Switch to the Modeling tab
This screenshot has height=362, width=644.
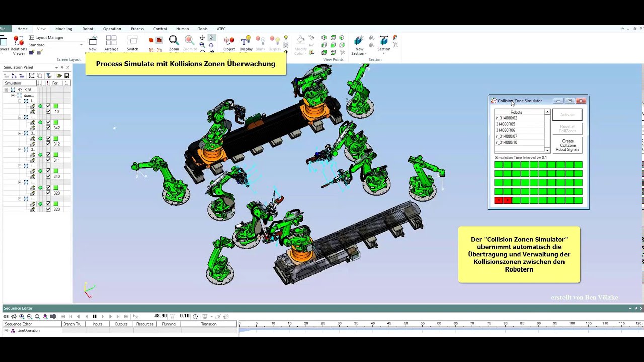click(x=64, y=29)
